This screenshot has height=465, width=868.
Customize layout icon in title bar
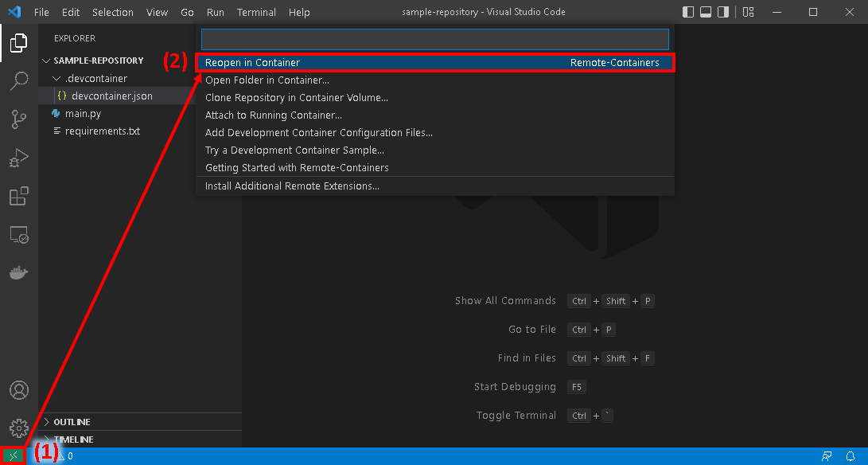[x=749, y=12]
